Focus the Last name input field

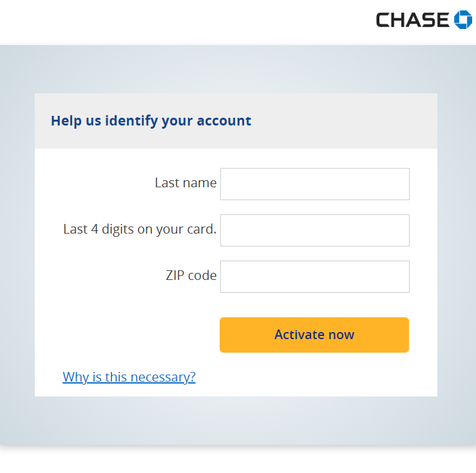(x=314, y=184)
